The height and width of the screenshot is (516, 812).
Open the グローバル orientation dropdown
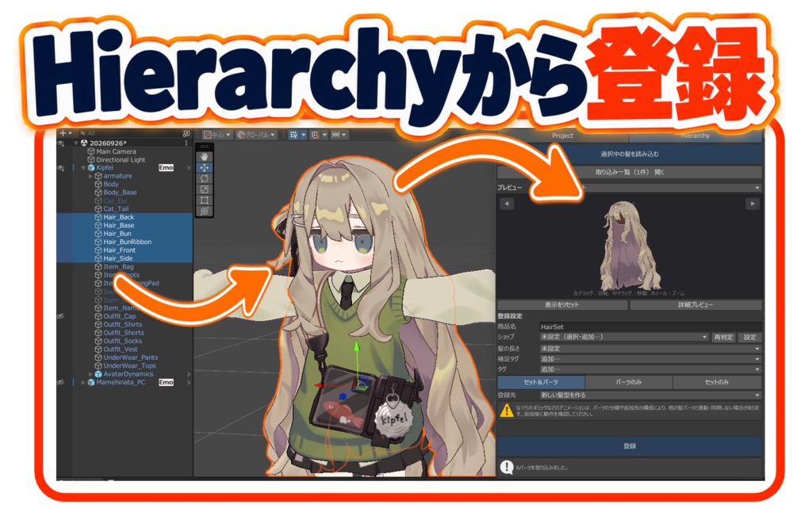click(256, 135)
